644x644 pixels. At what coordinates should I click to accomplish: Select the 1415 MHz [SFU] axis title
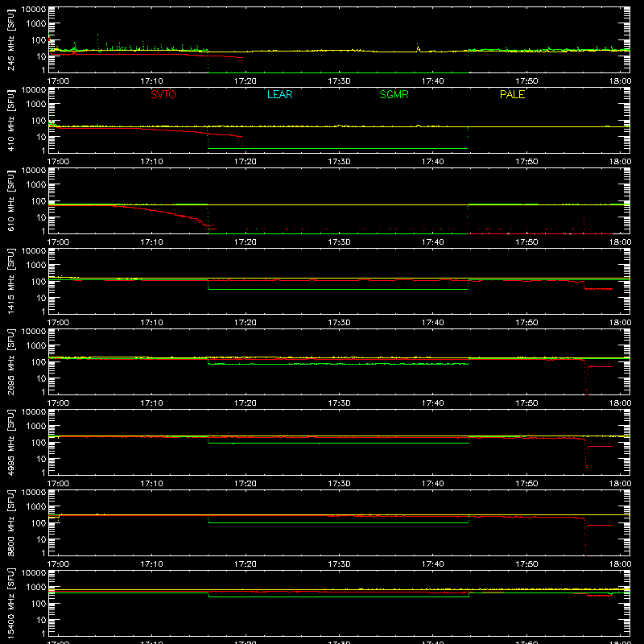tap(11, 281)
